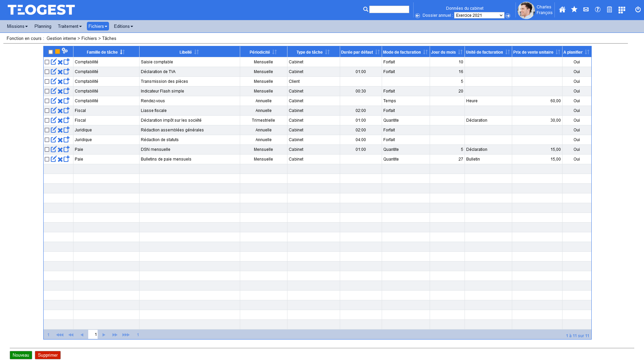Edit the Saisie comptable task row
Viewport: 644px width, 362px height.
click(x=54, y=62)
